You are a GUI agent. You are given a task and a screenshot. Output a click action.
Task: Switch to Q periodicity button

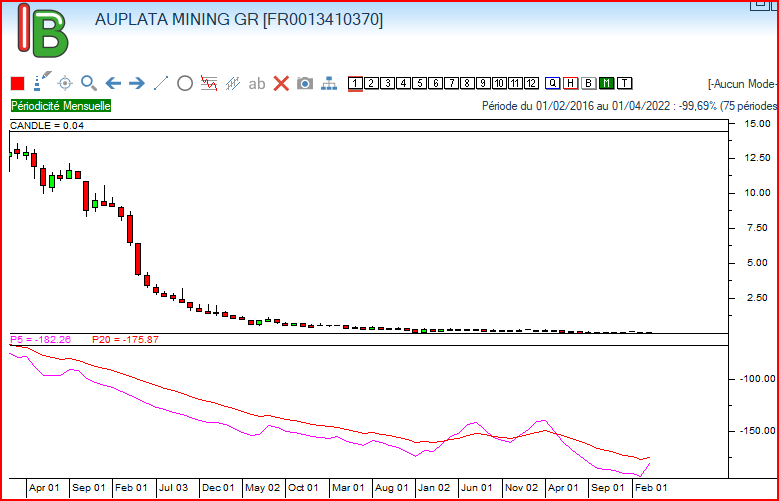click(552, 84)
